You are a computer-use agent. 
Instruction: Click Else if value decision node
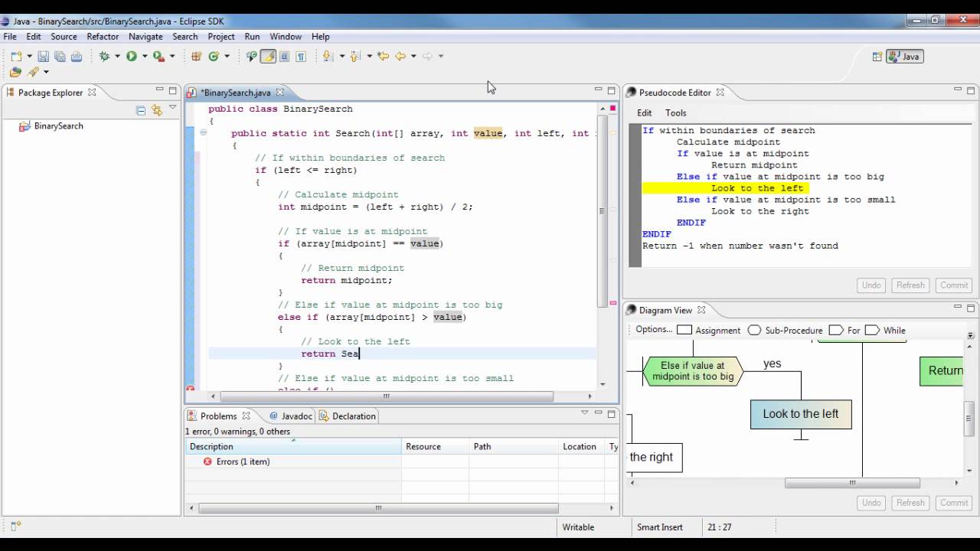(693, 371)
